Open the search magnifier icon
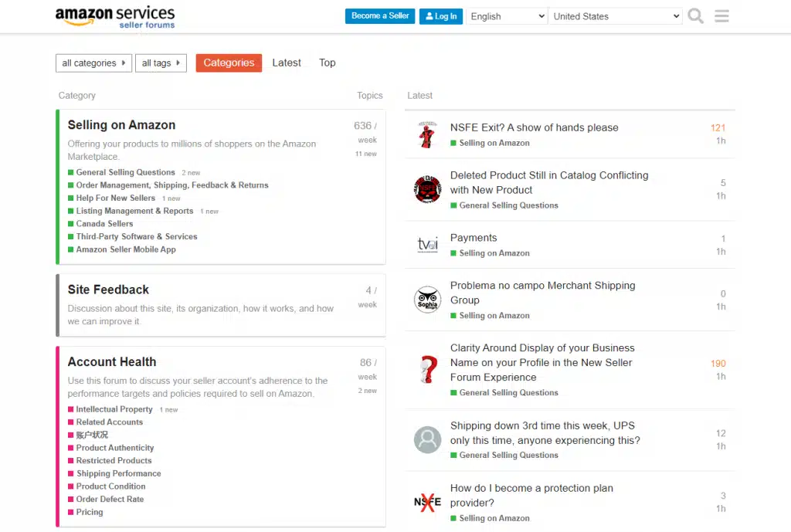Viewport: 791px width, 532px height. click(x=696, y=16)
